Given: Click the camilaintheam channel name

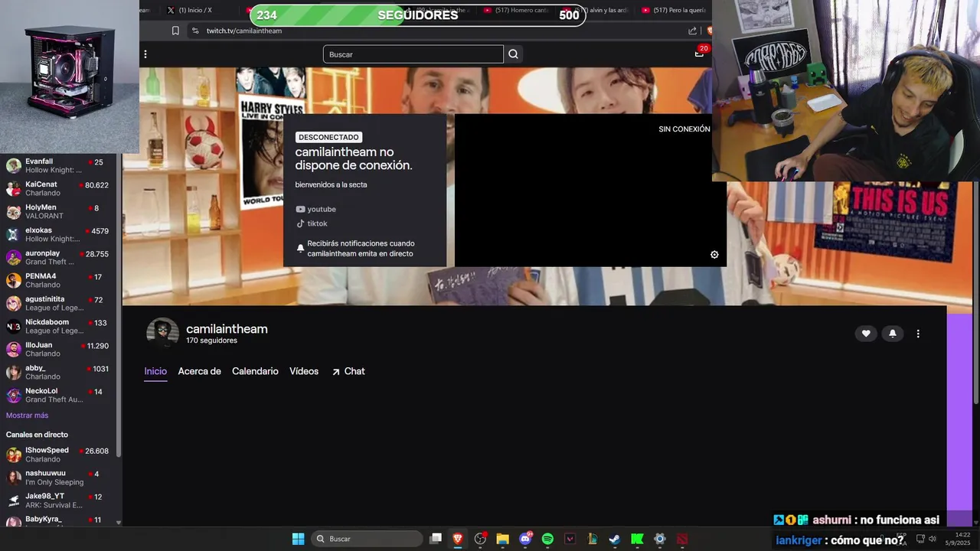Looking at the screenshot, I should [x=227, y=329].
